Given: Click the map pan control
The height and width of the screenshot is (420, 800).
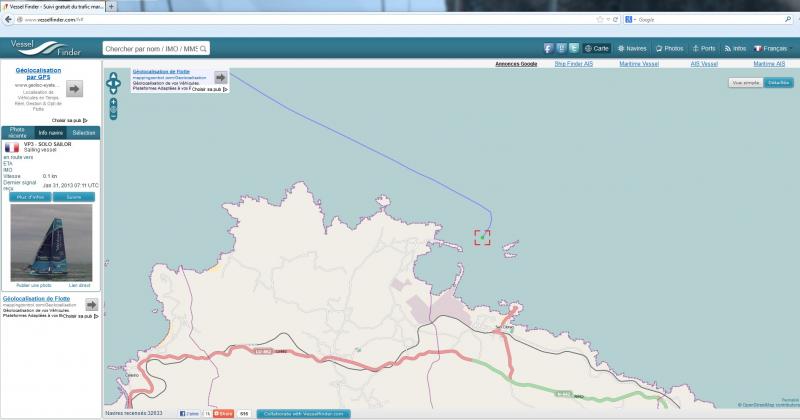Looking at the screenshot, I should coord(113,83).
